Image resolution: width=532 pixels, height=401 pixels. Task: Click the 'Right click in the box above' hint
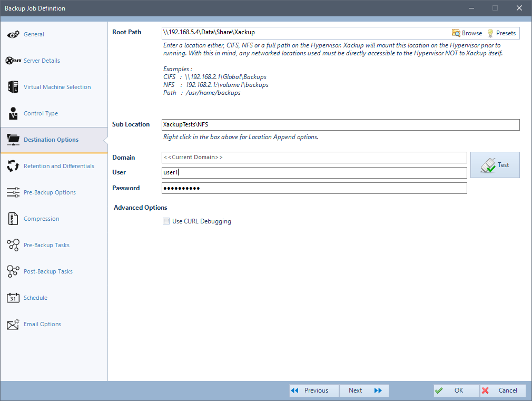click(x=241, y=137)
